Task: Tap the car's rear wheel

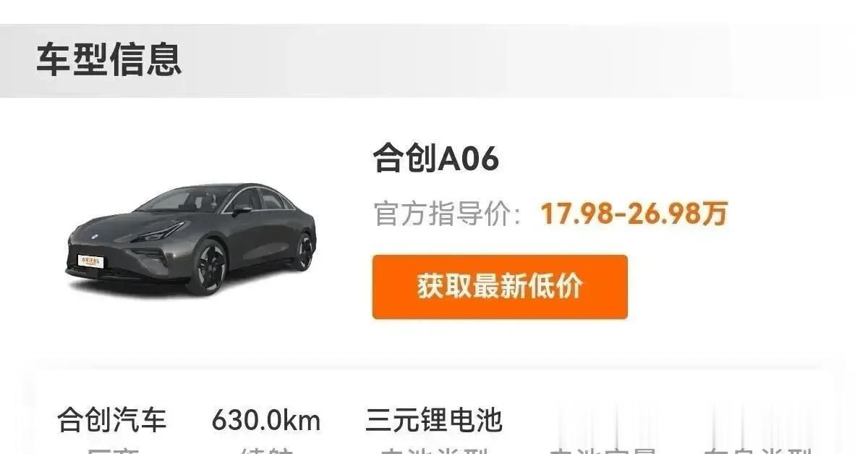Action: tap(305, 251)
